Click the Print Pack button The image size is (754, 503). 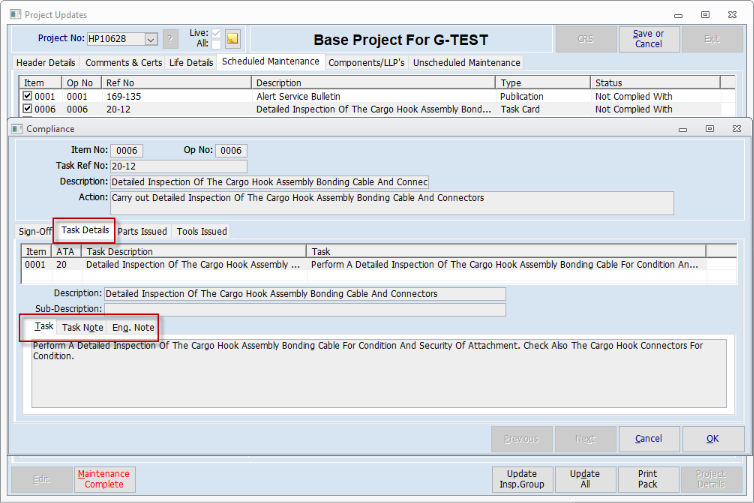(648, 479)
